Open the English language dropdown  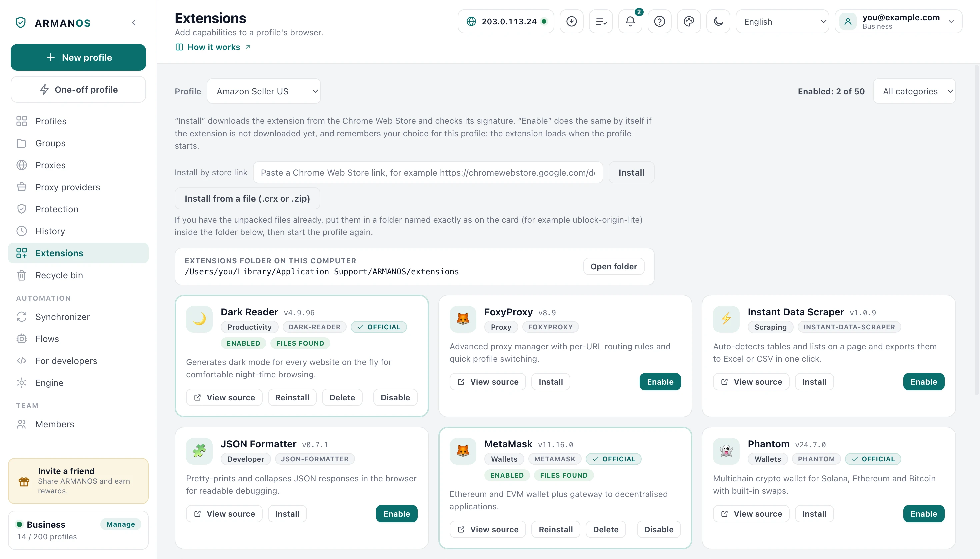(x=782, y=21)
